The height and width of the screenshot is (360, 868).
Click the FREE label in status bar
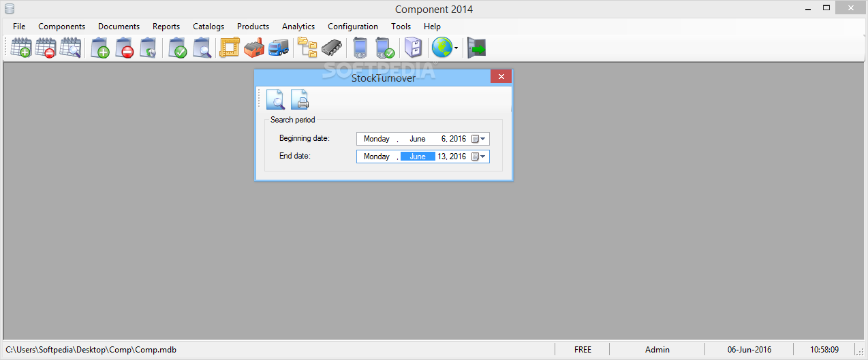(x=583, y=349)
